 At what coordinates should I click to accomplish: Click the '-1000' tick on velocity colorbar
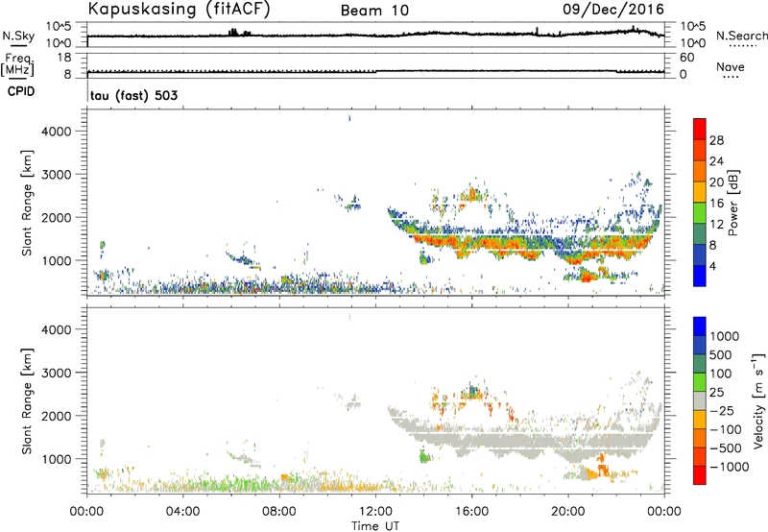(729, 467)
